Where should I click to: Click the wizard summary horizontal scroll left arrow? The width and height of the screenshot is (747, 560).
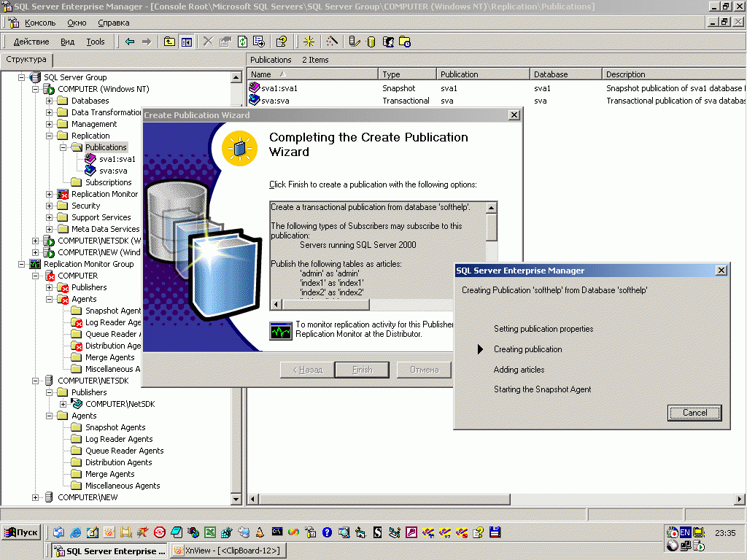276,304
